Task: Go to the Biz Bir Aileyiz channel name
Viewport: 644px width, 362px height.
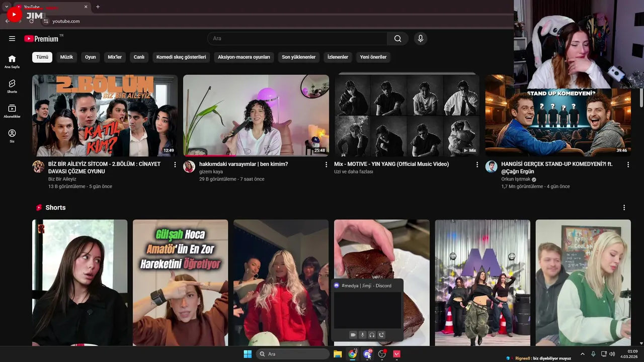Action: click(62, 179)
